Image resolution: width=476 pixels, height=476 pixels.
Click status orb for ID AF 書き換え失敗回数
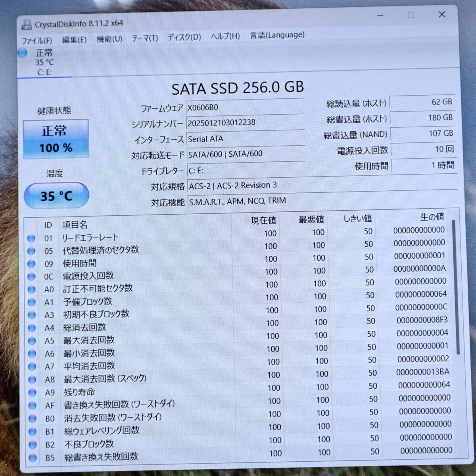(x=32, y=406)
